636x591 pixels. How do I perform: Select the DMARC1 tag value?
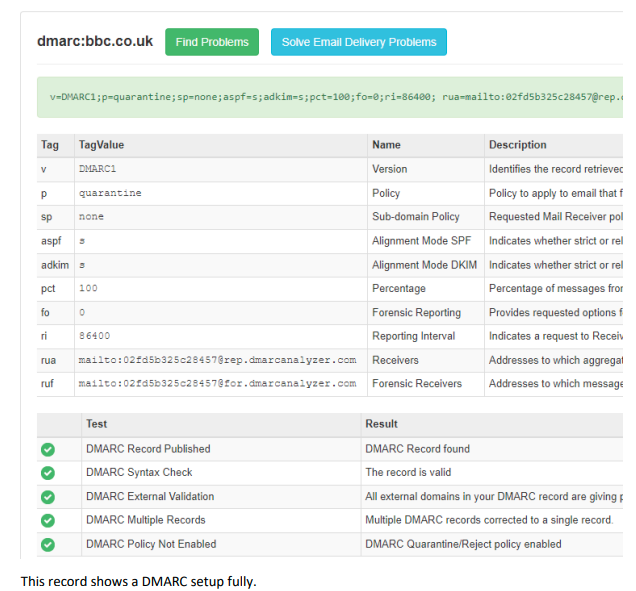pyautogui.click(x=97, y=169)
